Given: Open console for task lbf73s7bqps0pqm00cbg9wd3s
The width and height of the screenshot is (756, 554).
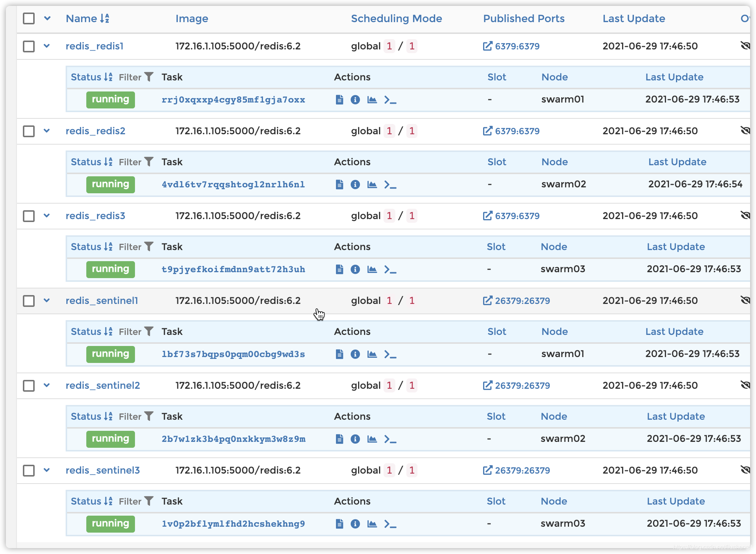Looking at the screenshot, I should (x=390, y=354).
